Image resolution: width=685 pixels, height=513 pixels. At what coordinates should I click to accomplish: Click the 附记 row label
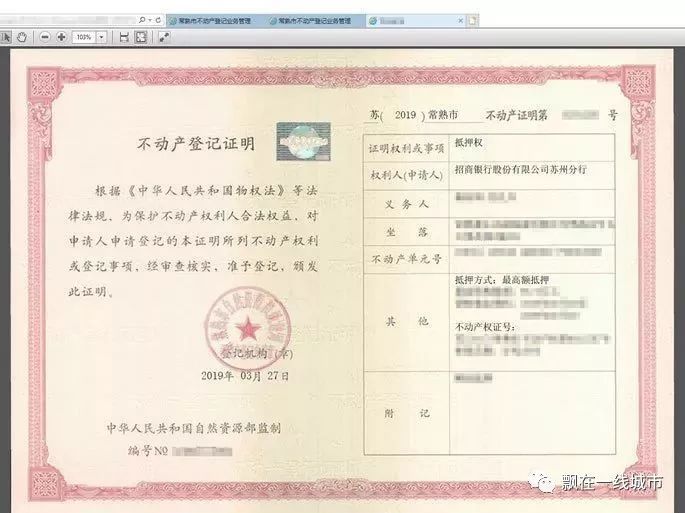coord(407,413)
